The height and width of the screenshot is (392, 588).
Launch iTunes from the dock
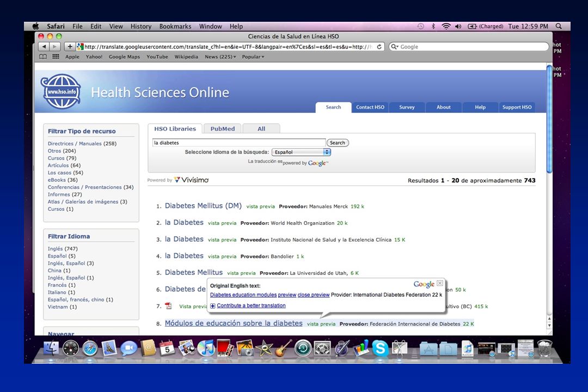coord(205,348)
